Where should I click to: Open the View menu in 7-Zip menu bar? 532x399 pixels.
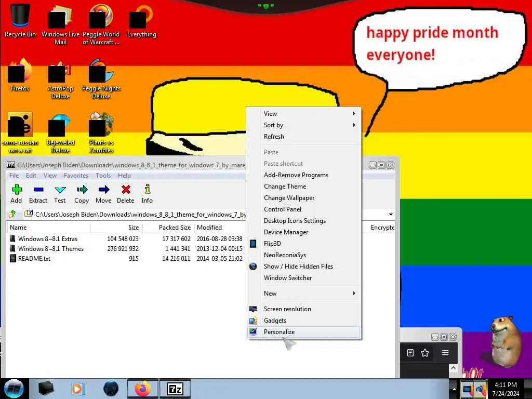50,176
